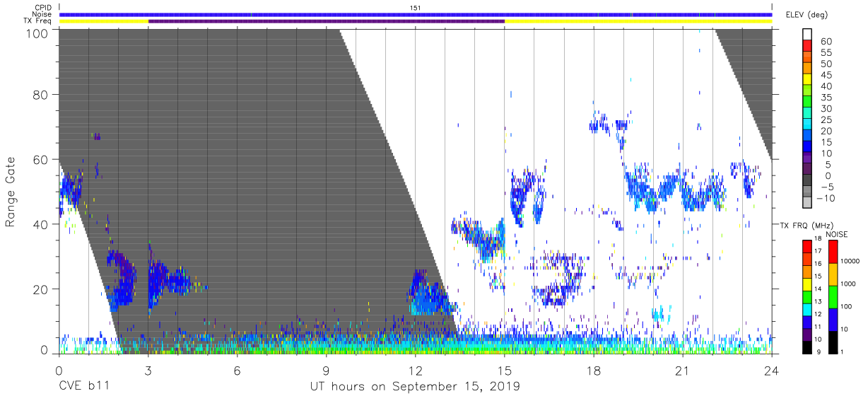Click the 60 label on ELEV scale
The height and width of the screenshot is (401, 868).
click(x=826, y=42)
